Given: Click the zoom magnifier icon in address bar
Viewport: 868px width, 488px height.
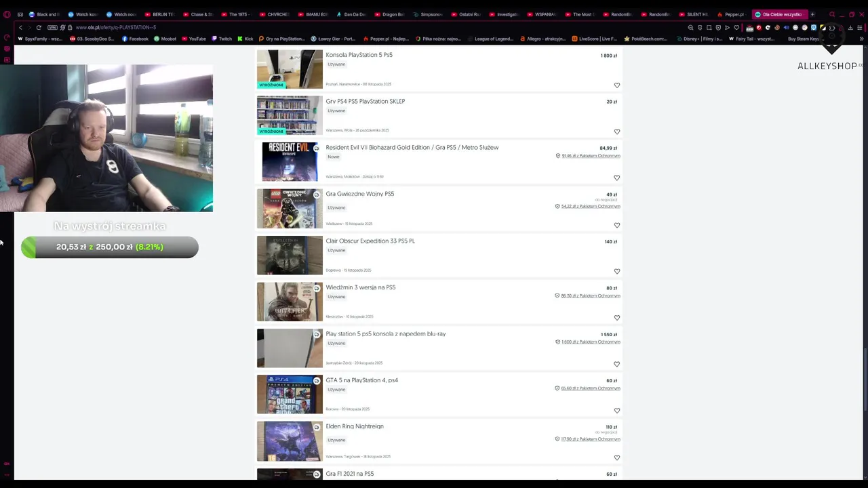Looking at the screenshot, I should (x=690, y=28).
